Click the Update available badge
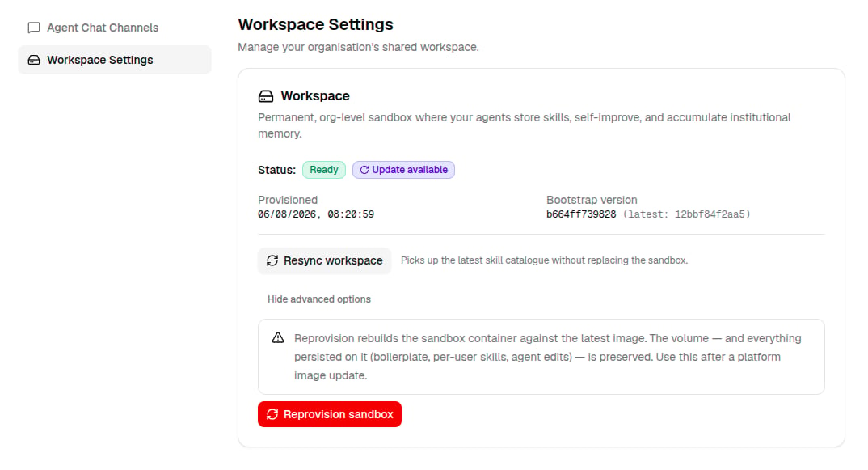 pyautogui.click(x=403, y=170)
